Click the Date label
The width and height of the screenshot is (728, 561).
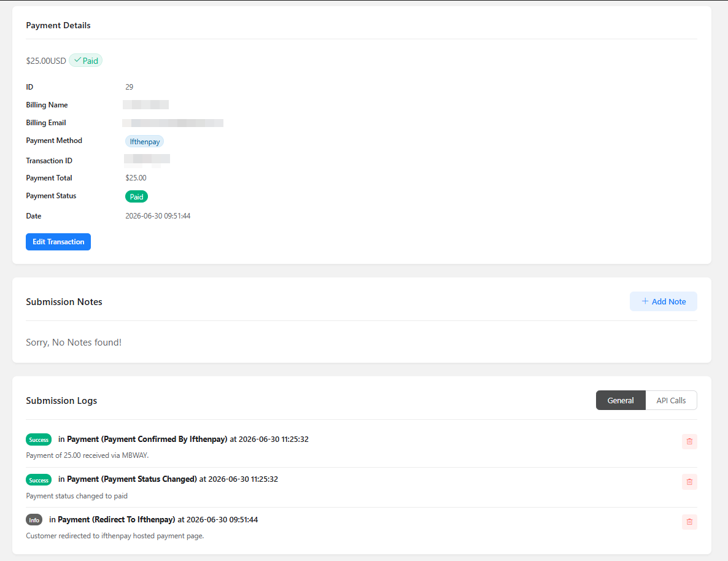(33, 216)
